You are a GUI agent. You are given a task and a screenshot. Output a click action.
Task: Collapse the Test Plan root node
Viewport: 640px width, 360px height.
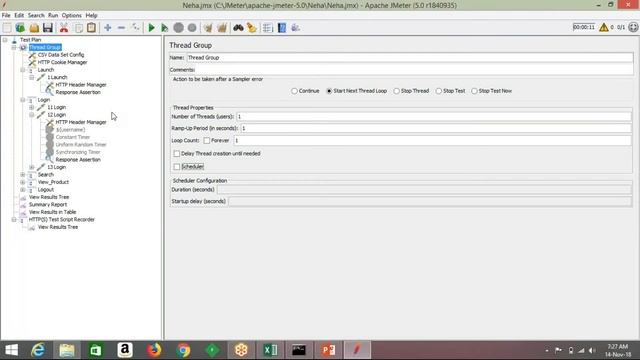click(x=5, y=40)
